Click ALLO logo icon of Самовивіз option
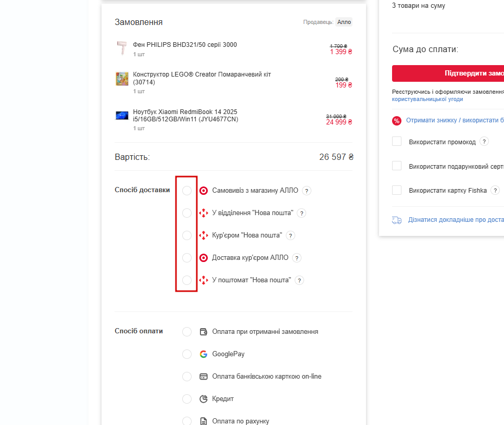504x425 pixels. click(x=204, y=191)
